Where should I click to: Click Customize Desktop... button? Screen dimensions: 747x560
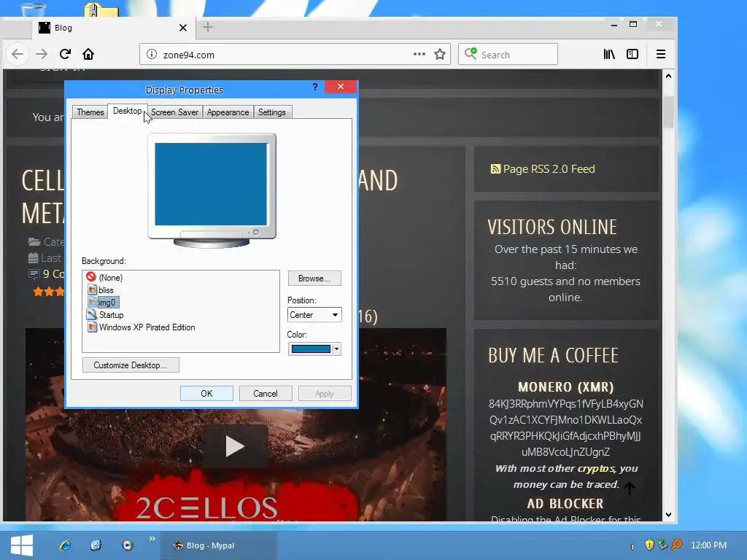[131, 365]
